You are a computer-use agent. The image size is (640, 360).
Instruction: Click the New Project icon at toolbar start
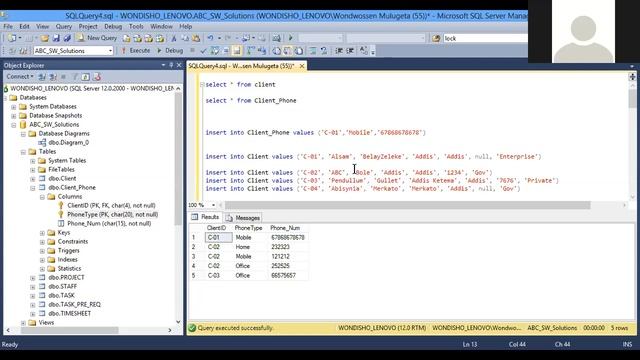(x=12, y=38)
